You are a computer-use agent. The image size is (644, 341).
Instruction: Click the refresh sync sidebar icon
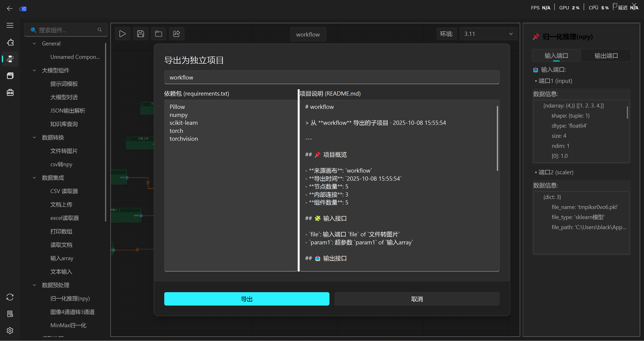[x=10, y=297]
